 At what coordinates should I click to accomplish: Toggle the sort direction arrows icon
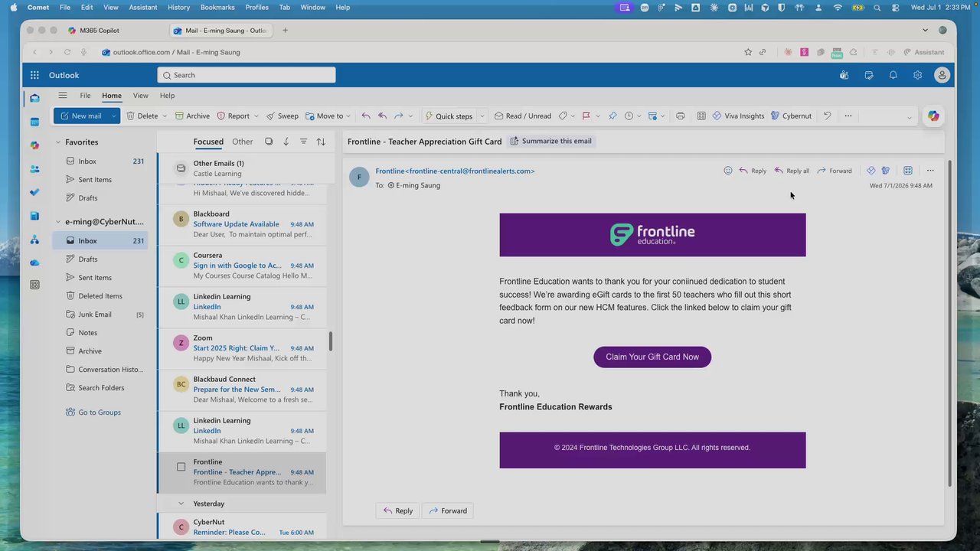(x=321, y=142)
